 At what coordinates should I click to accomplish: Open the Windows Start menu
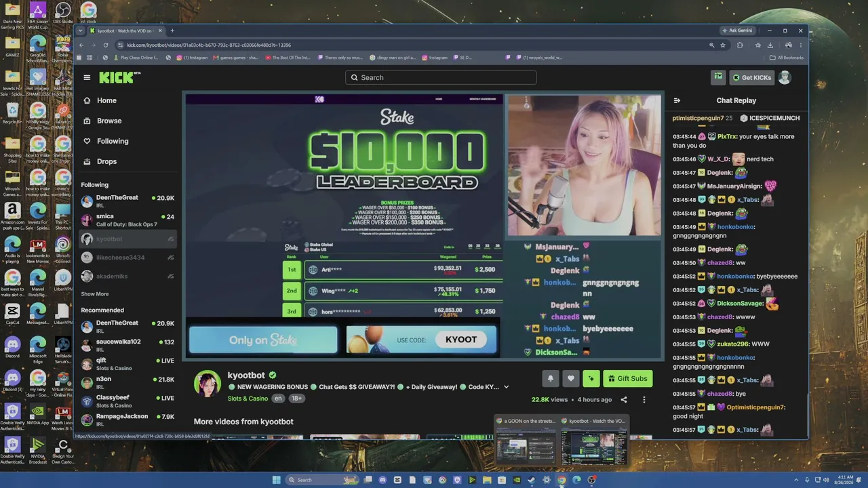click(276, 480)
